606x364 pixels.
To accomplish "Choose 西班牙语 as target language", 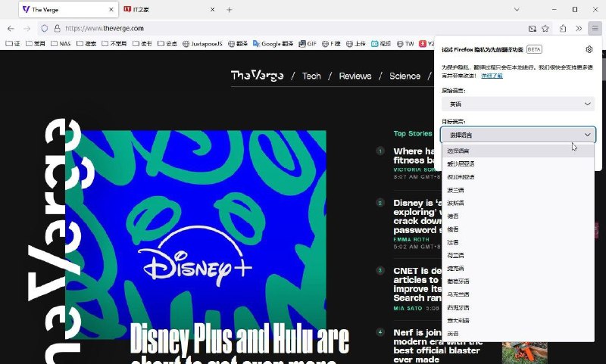I will pos(517,308).
